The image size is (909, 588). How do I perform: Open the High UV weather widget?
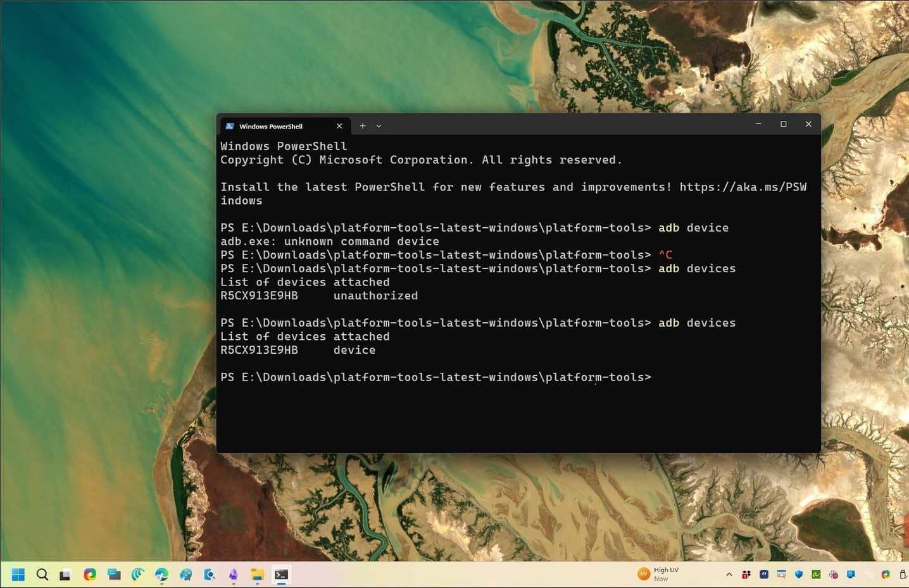pos(658,574)
